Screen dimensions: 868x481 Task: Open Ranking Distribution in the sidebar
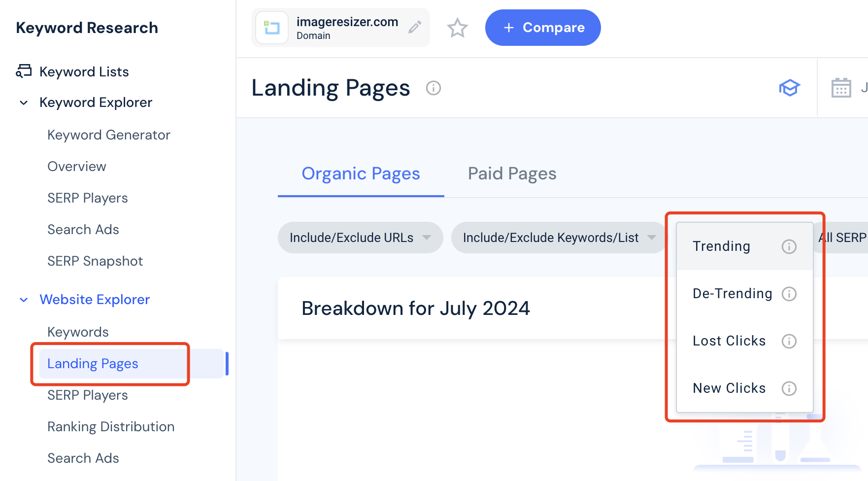[x=111, y=427]
